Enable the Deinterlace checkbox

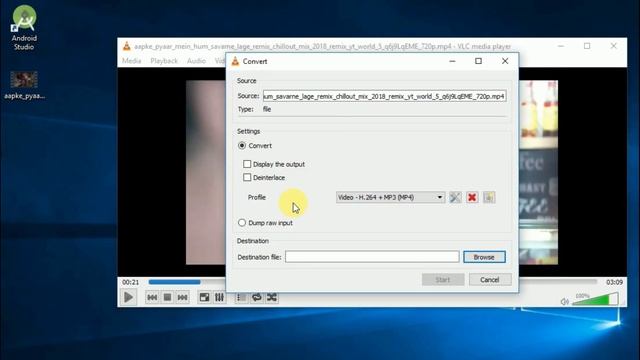pos(247,178)
